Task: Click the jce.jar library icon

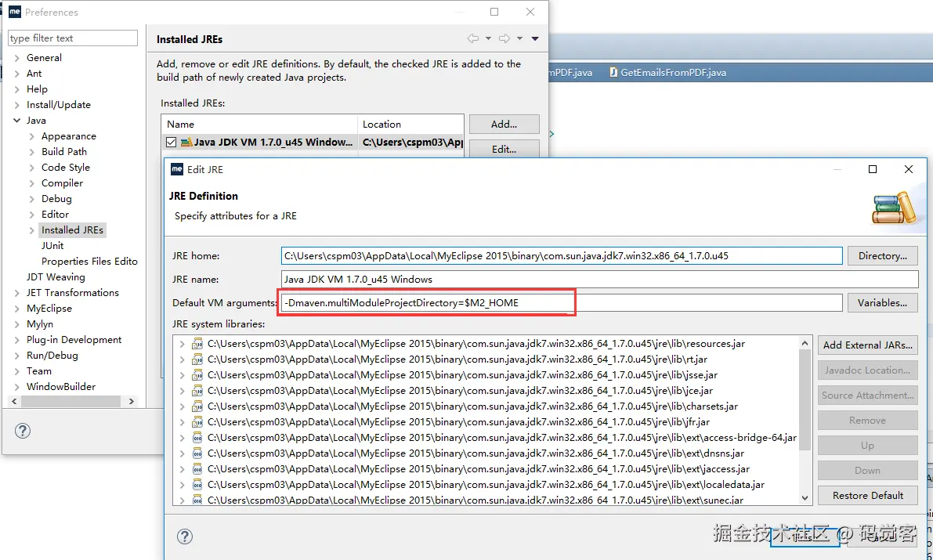Action: (197, 391)
